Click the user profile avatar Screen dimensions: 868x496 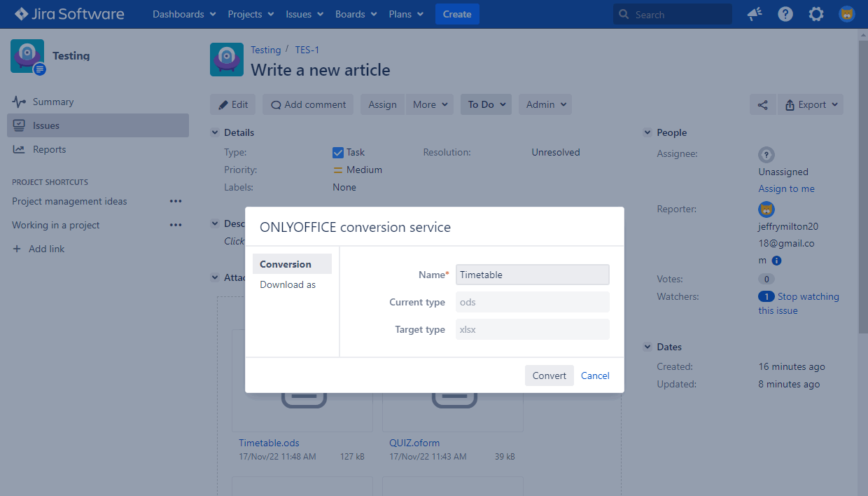[847, 14]
